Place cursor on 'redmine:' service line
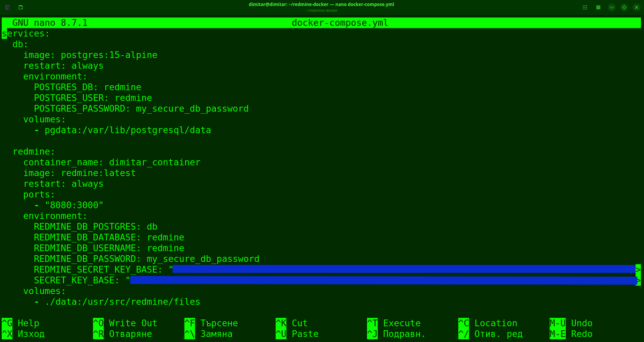The width and height of the screenshot is (644, 342). (34, 152)
